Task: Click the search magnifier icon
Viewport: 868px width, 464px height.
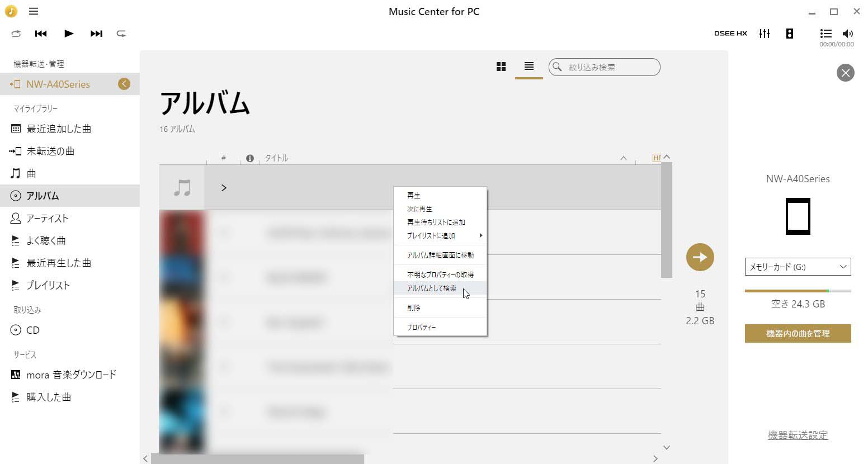Action: tap(557, 67)
